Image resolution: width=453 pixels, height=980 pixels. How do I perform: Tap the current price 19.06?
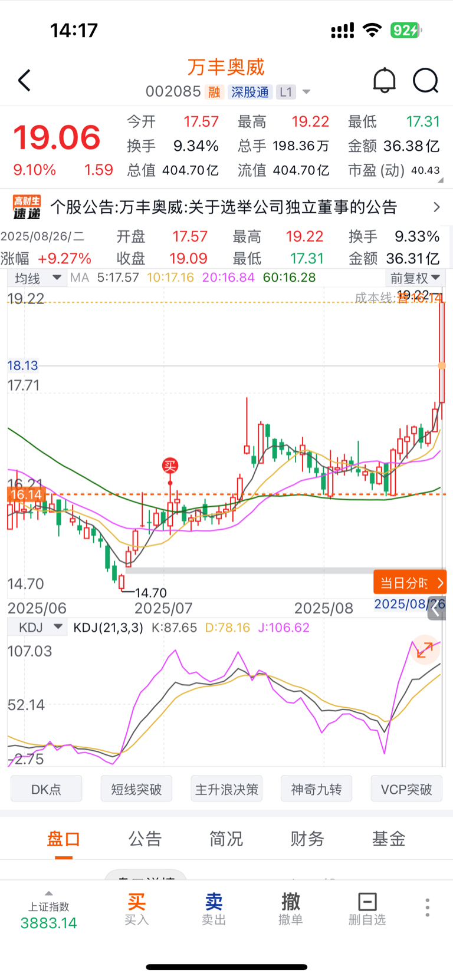pyautogui.click(x=57, y=137)
